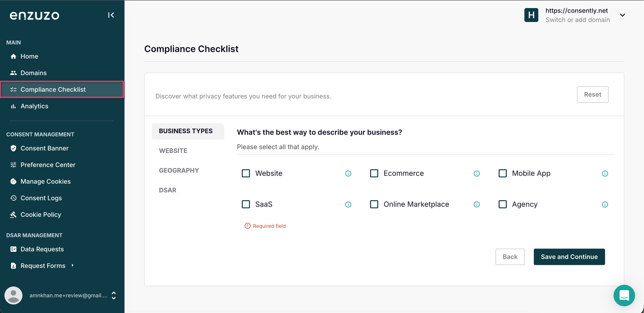644x313 pixels.
Task: Click the Preference Center sliders icon
Action: [13, 165]
